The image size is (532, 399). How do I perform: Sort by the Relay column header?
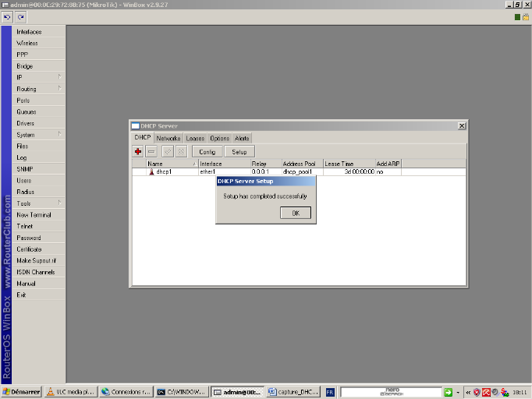(266, 164)
